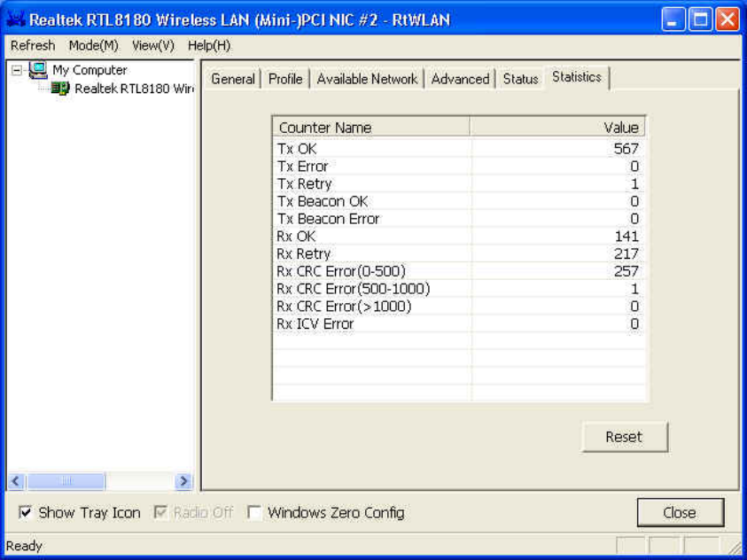Click the Counter Name column header
Viewport: 747px width, 560px height.
point(371,128)
